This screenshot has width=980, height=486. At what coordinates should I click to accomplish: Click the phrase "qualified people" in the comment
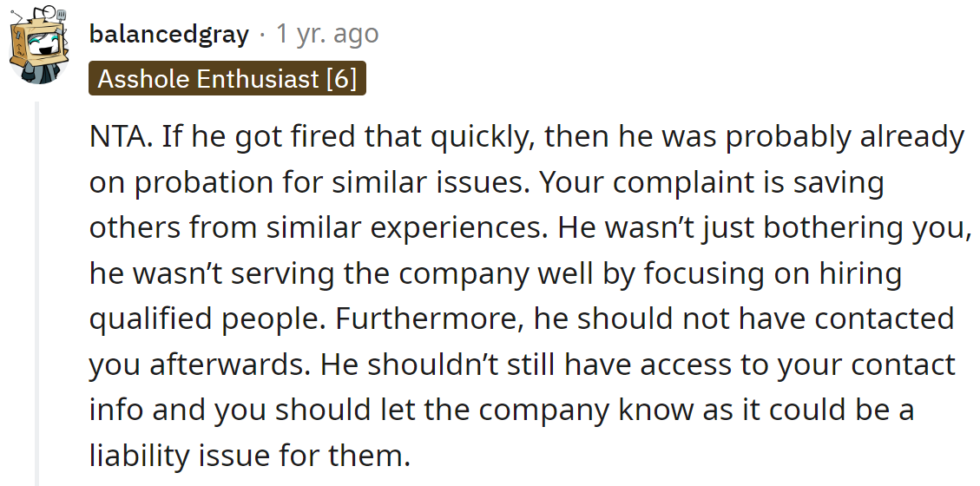(207, 319)
